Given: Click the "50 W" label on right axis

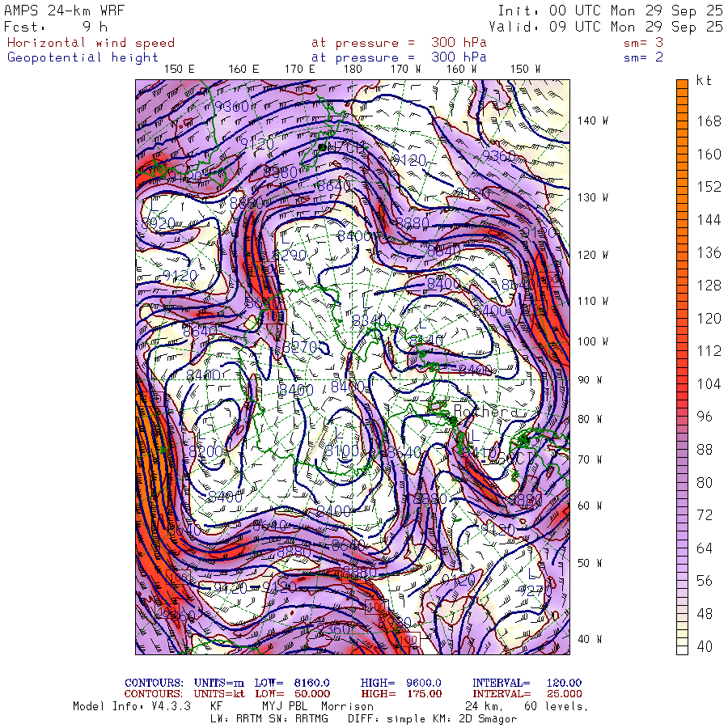Looking at the screenshot, I should coord(590,563).
